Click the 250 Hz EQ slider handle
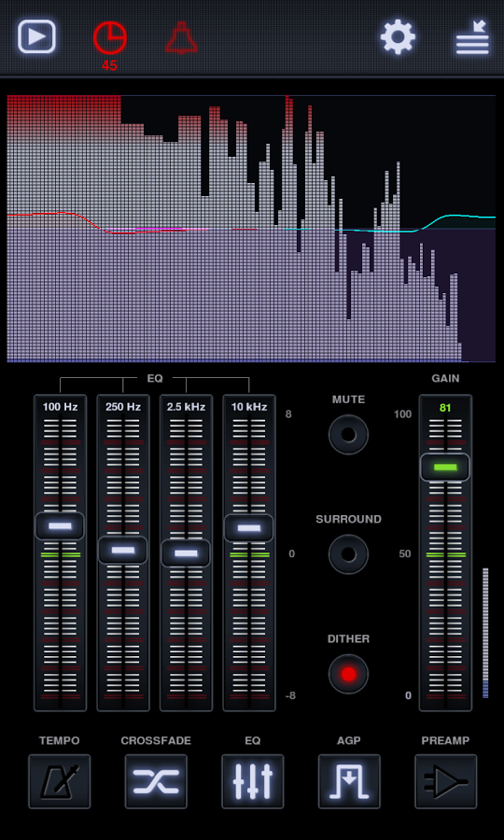504x840 pixels. point(122,550)
